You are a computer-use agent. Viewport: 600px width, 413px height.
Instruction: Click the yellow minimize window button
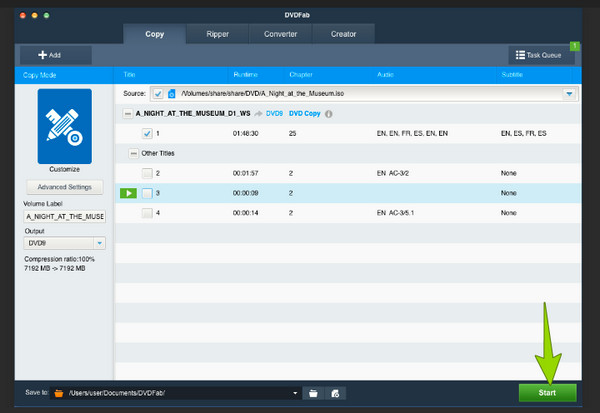[34, 15]
